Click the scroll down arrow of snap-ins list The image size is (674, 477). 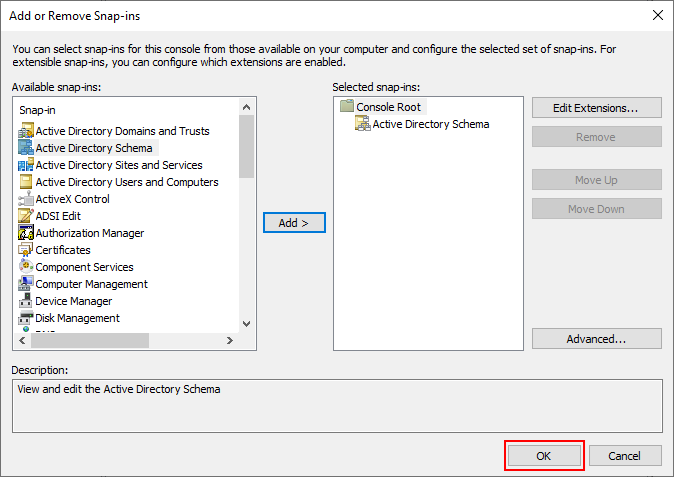pyautogui.click(x=246, y=324)
